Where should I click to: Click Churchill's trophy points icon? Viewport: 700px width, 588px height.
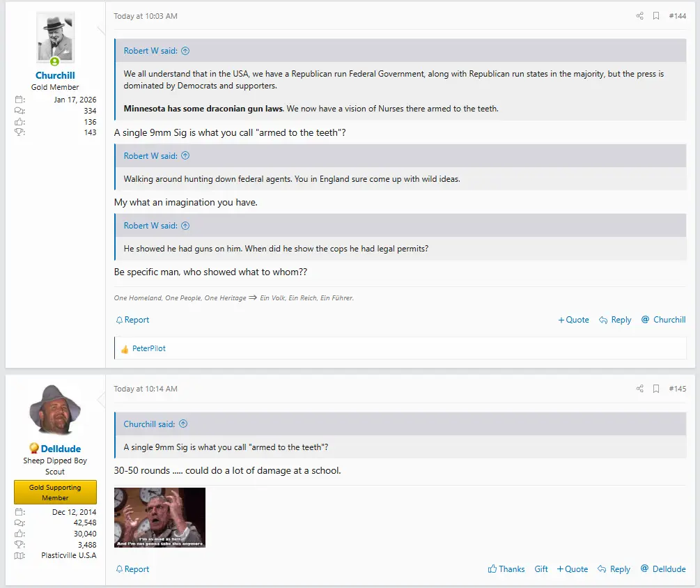[x=20, y=132]
